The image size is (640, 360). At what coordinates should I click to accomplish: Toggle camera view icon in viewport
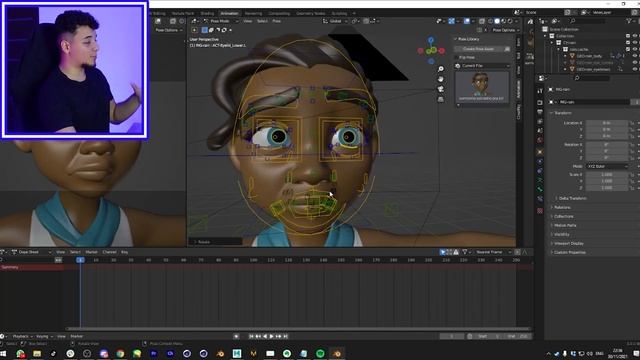[x=441, y=89]
